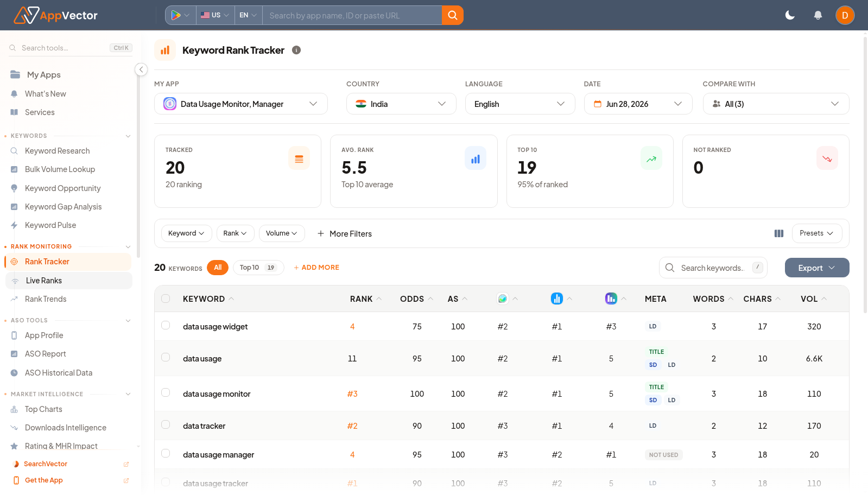The width and height of the screenshot is (868, 495).
Task: Open the EN language selector in header
Action: coord(249,15)
